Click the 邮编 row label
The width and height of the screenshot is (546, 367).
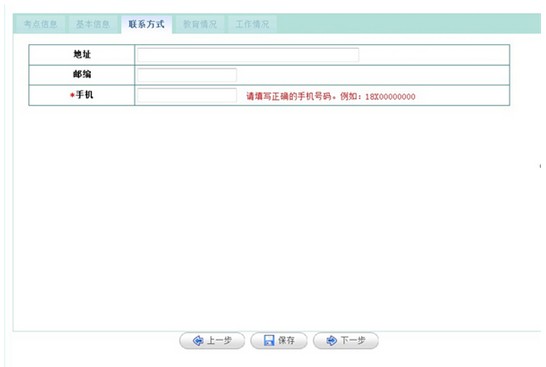point(82,74)
